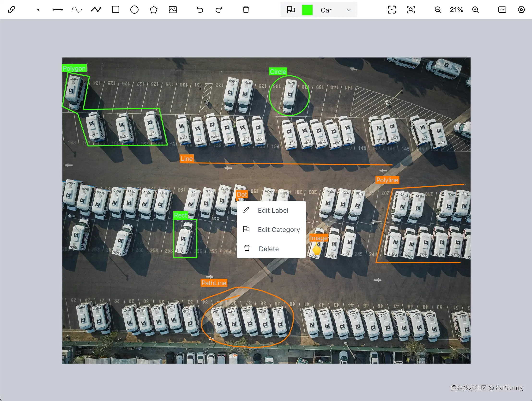Click the redo arrow

219,10
